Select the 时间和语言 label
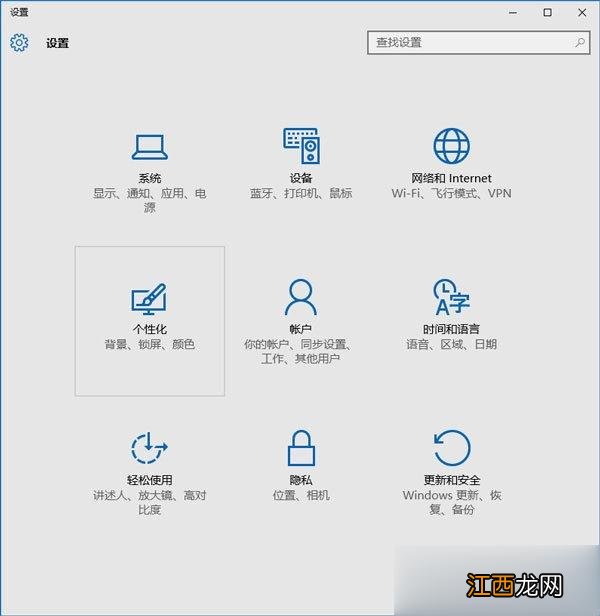The height and width of the screenshot is (616, 600). tap(451, 329)
